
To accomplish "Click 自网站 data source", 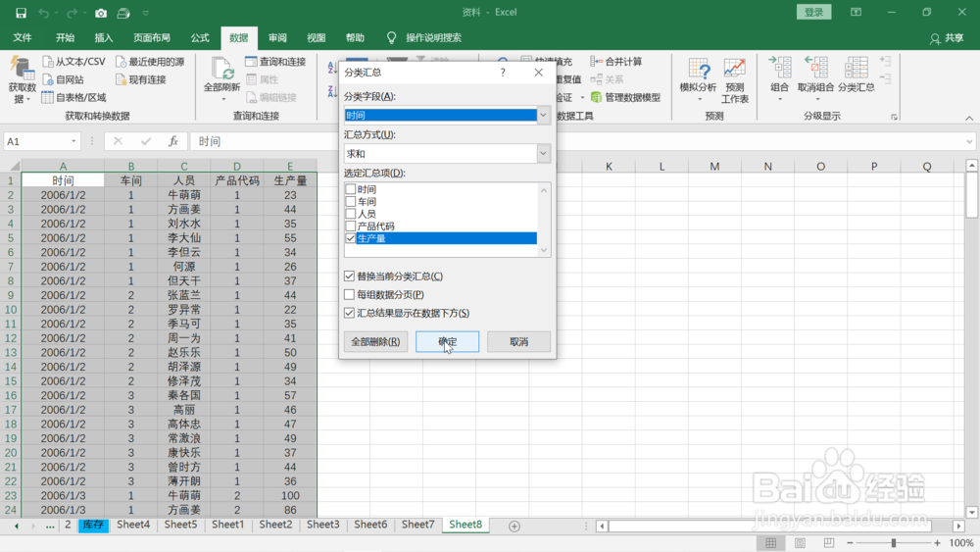I will click(x=63, y=79).
